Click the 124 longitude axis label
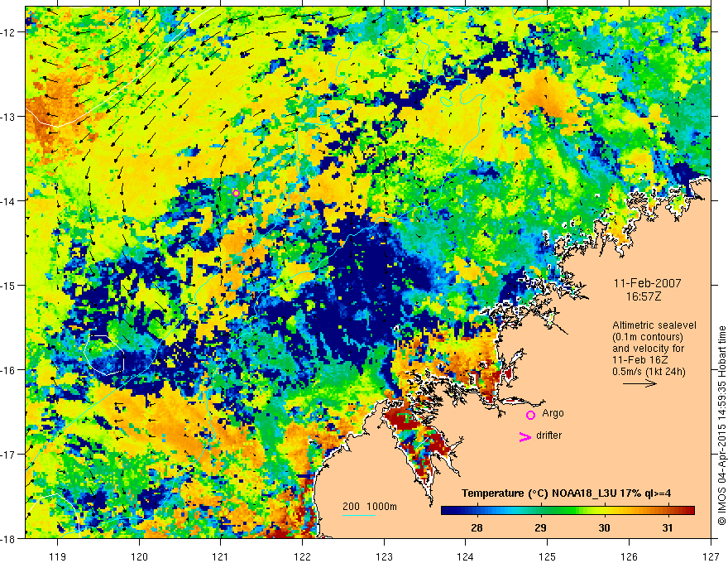 coord(466,556)
